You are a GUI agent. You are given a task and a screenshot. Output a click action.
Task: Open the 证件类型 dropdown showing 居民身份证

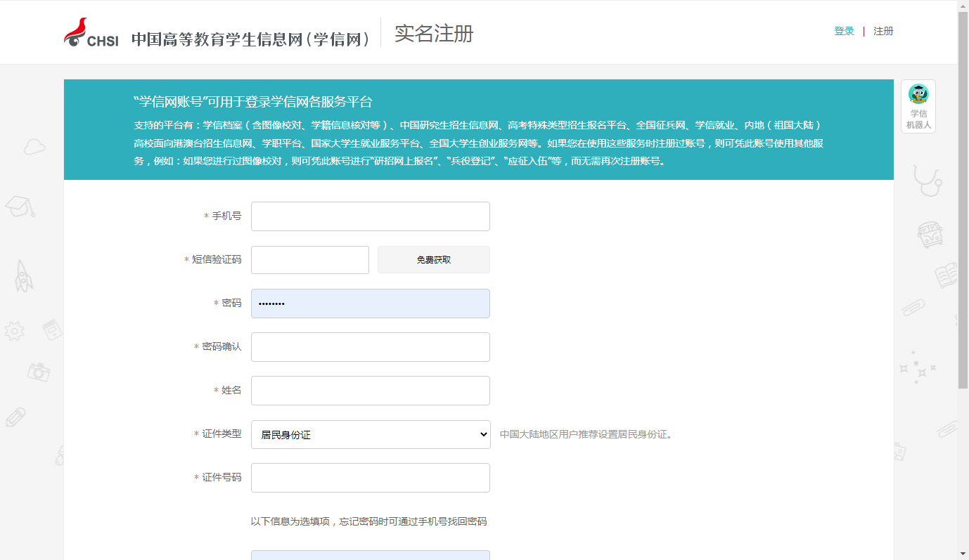(x=371, y=434)
